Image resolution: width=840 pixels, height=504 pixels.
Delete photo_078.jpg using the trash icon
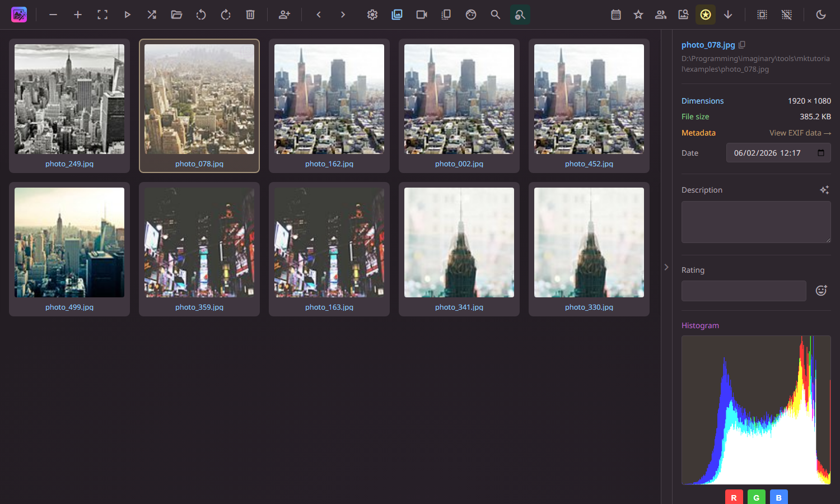coord(250,15)
